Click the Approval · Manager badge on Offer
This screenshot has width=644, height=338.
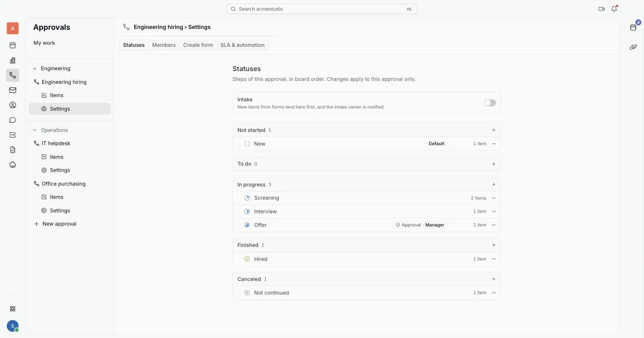420,225
